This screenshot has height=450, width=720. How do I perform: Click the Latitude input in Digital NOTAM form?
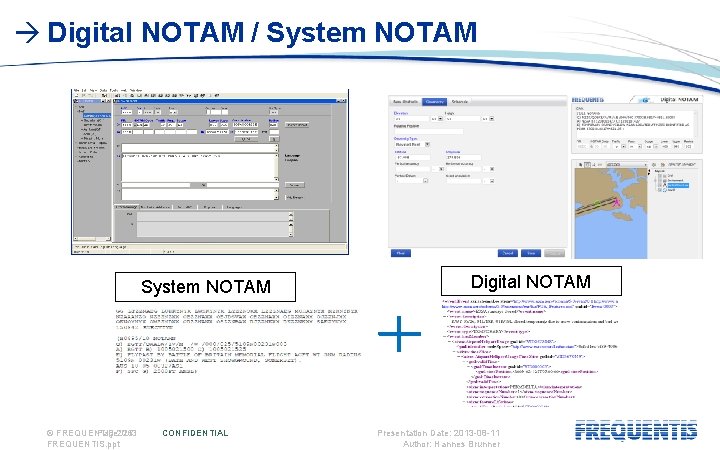tap(412, 158)
